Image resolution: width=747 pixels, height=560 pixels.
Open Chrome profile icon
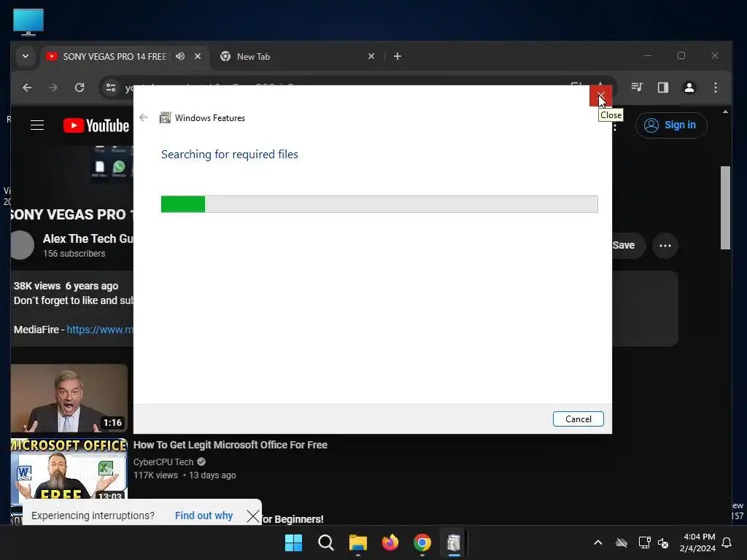tap(689, 87)
